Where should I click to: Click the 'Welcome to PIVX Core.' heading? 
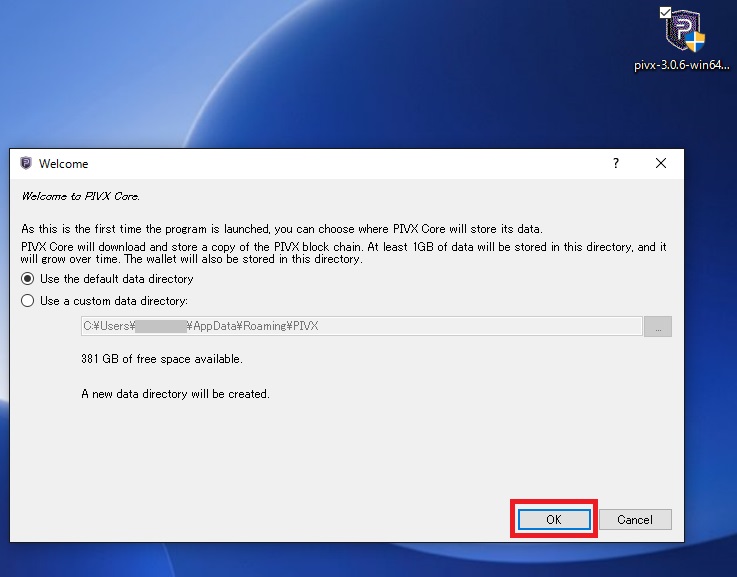(x=81, y=196)
